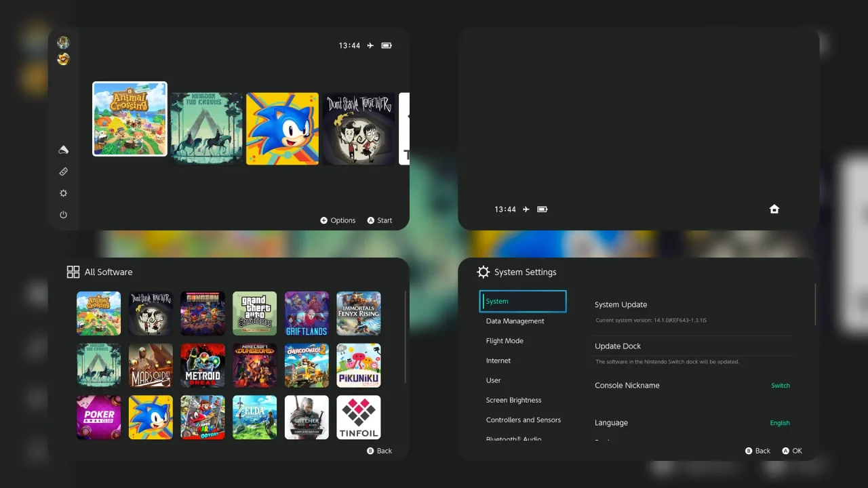Viewport: 868px width, 488px height.
Task: Open Screen Brightness settings
Action: pos(513,400)
